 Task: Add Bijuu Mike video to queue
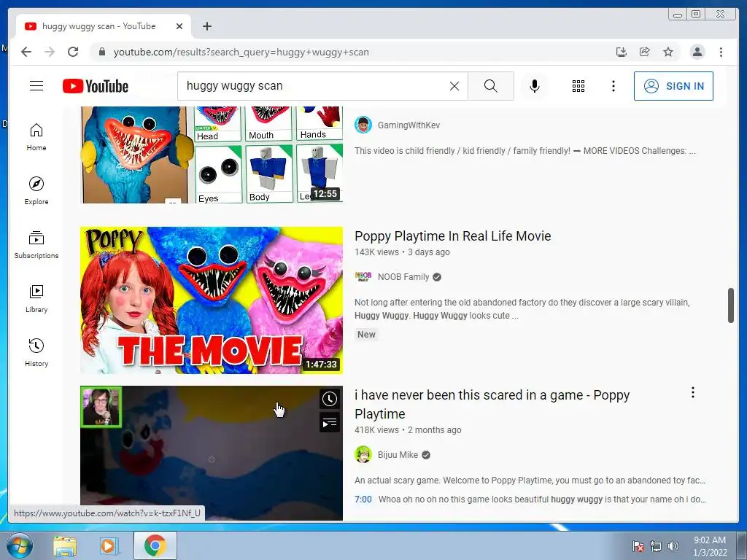pos(329,422)
